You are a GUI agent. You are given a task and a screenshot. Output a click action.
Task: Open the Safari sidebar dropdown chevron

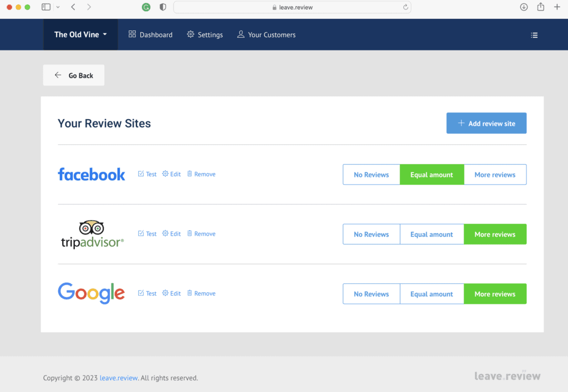click(58, 7)
